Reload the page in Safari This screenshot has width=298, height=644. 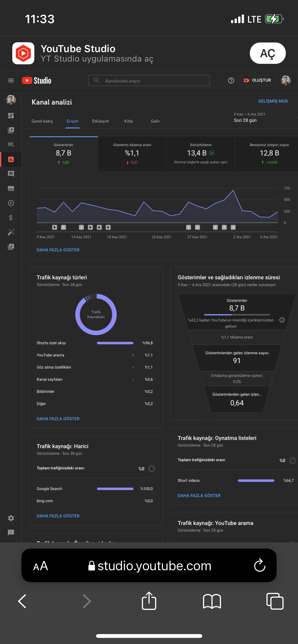point(260,566)
